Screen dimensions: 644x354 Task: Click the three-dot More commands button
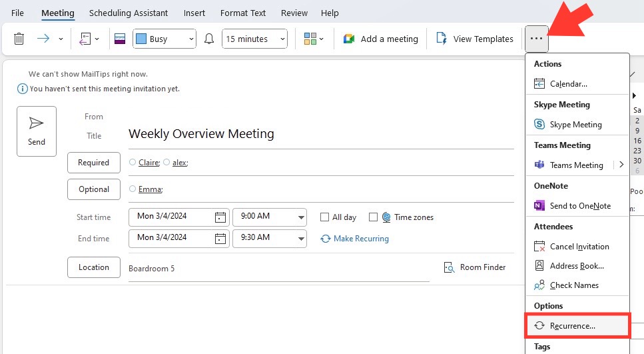536,39
